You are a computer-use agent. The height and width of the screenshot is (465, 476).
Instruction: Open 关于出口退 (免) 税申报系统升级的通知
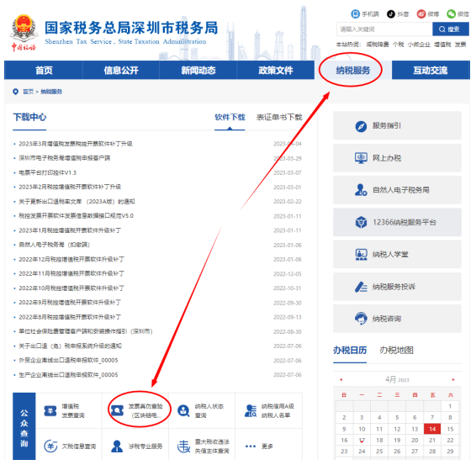(70, 346)
